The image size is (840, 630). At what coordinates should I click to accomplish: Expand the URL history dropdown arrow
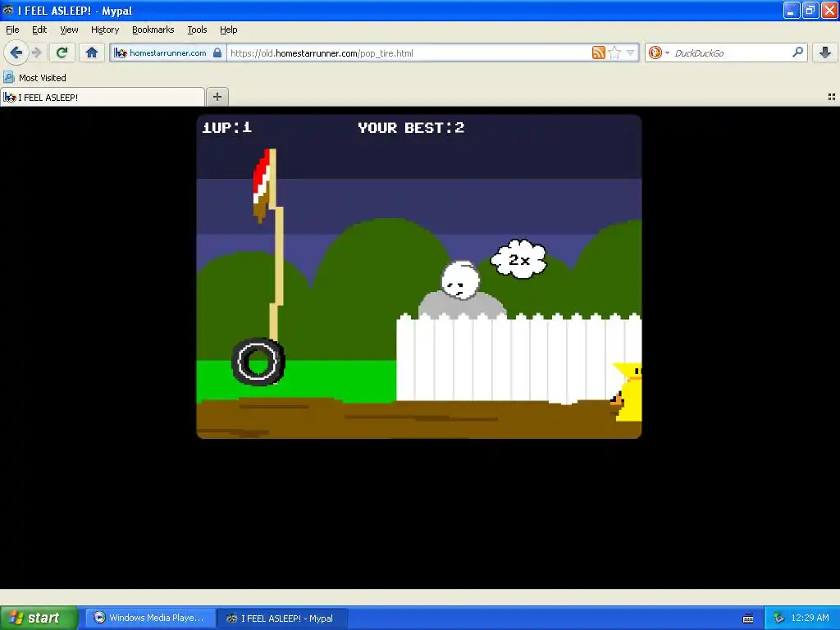[631, 52]
